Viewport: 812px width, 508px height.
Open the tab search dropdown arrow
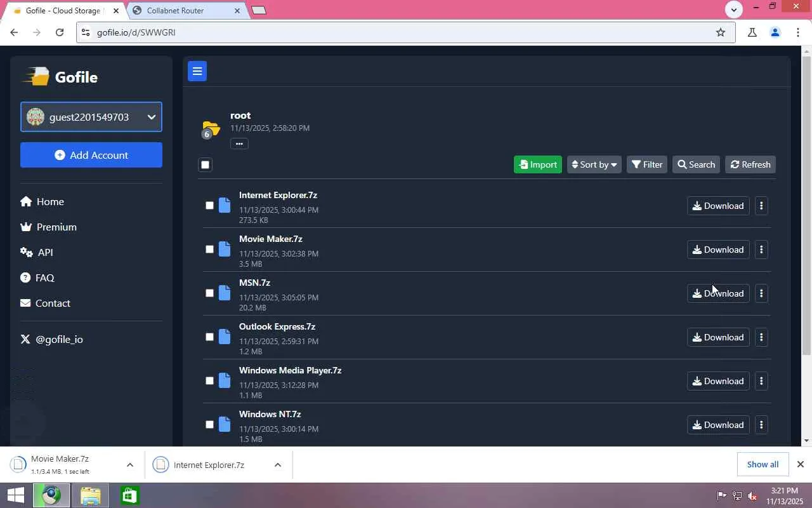click(x=734, y=10)
